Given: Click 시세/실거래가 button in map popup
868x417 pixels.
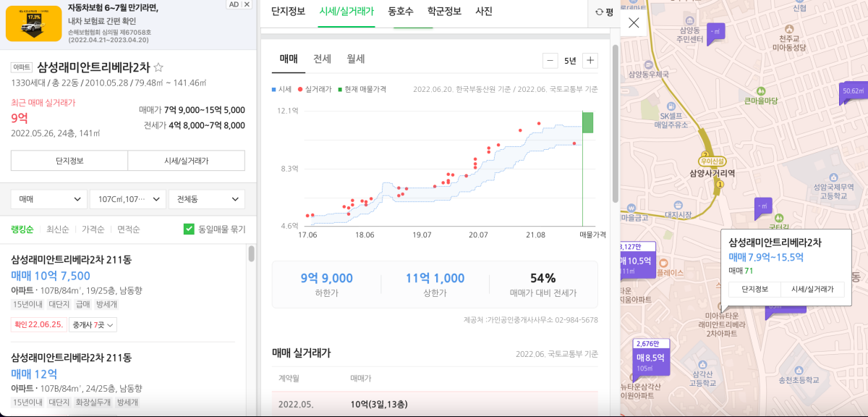Looking at the screenshot, I should pos(812,290).
